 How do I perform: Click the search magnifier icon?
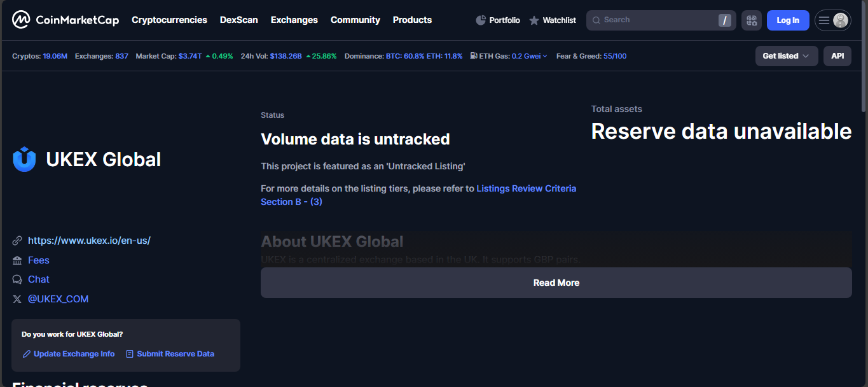pyautogui.click(x=596, y=20)
